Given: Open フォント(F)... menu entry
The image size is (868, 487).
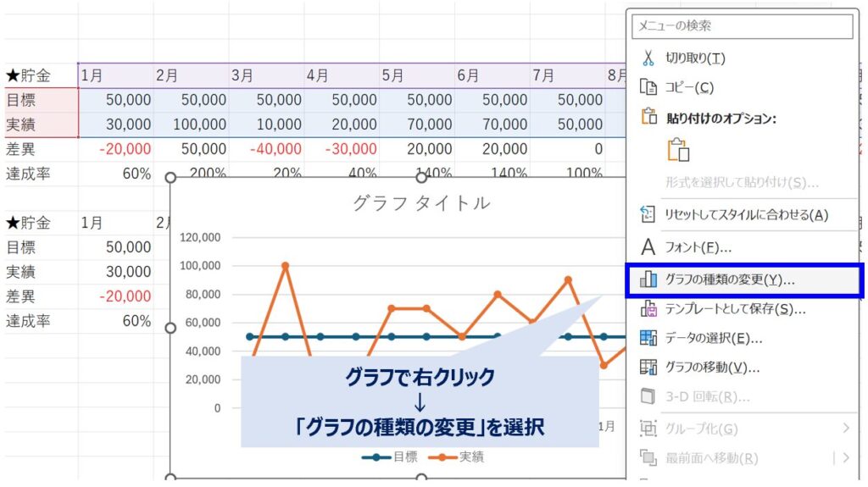Looking at the screenshot, I should [698, 247].
